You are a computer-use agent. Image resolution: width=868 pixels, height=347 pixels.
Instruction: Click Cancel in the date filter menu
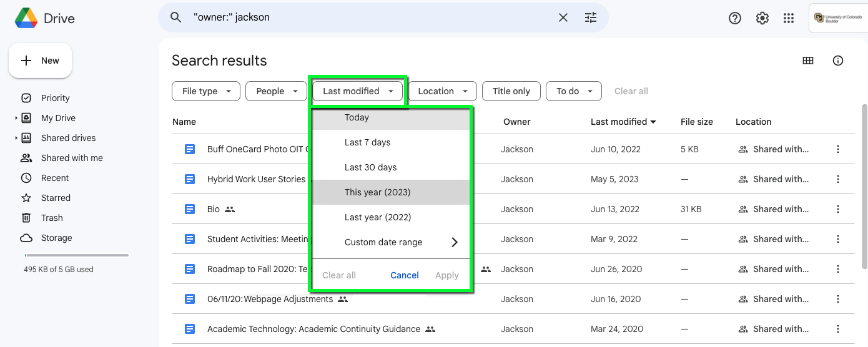coord(404,275)
